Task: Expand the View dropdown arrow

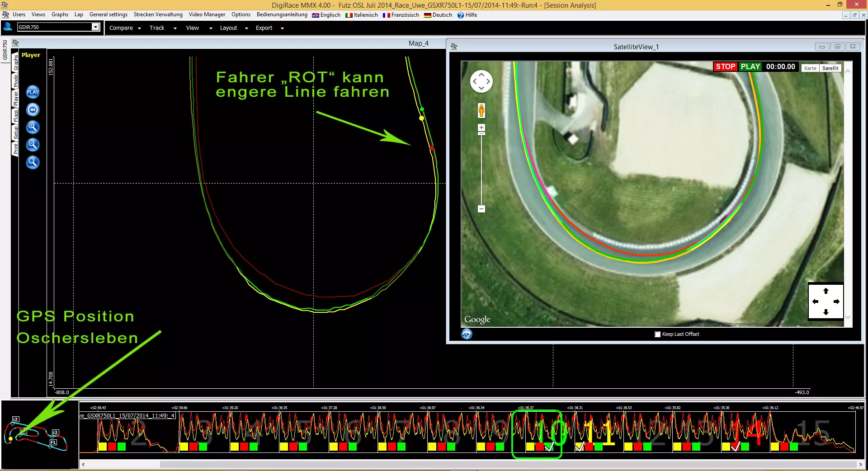Action: point(210,28)
